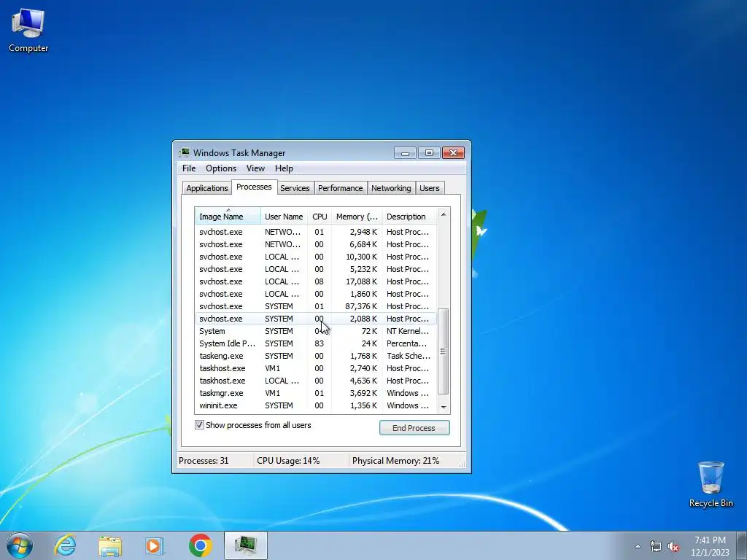Switch to the Services tab
The width and height of the screenshot is (747, 560).
[x=295, y=188]
